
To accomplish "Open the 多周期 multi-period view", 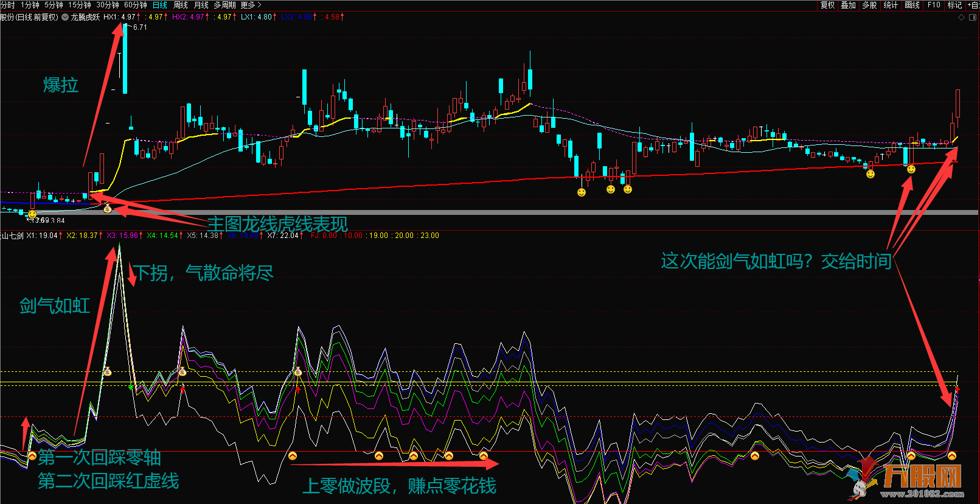I will [x=225, y=5].
